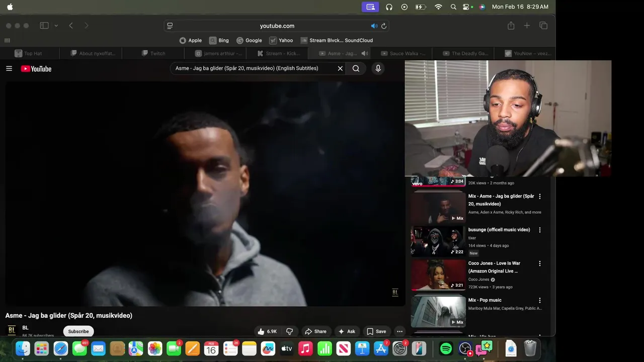Open the Yahoo bookmark
Viewport: 644px width, 362px height.
[281, 40]
